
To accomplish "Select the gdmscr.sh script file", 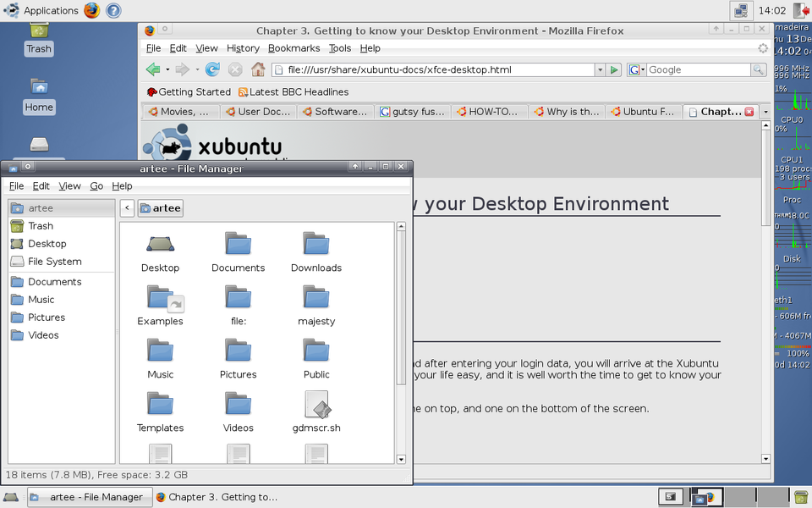I will pyautogui.click(x=317, y=405).
